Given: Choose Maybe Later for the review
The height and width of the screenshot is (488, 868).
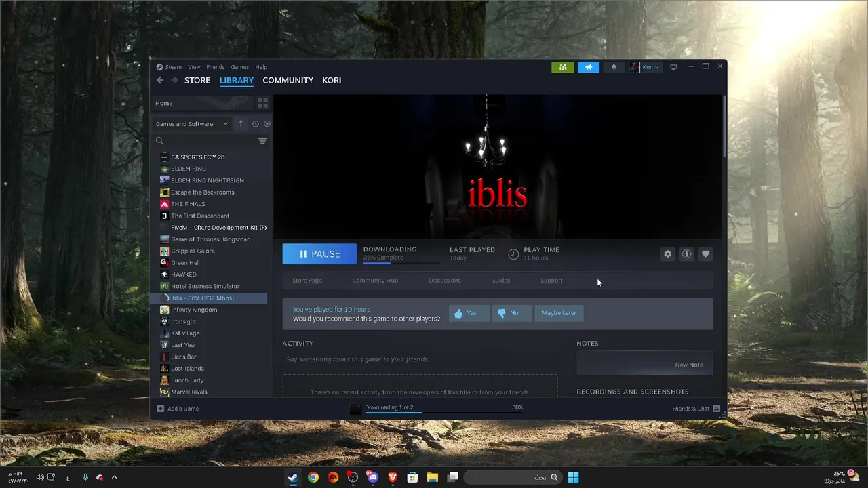Looking at the screenshot, I should [559, 313].
